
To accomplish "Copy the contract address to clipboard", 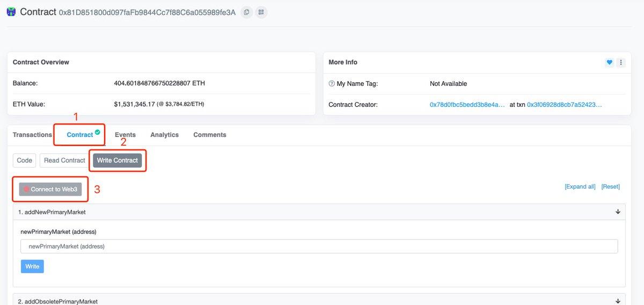I will coord(246,12).
